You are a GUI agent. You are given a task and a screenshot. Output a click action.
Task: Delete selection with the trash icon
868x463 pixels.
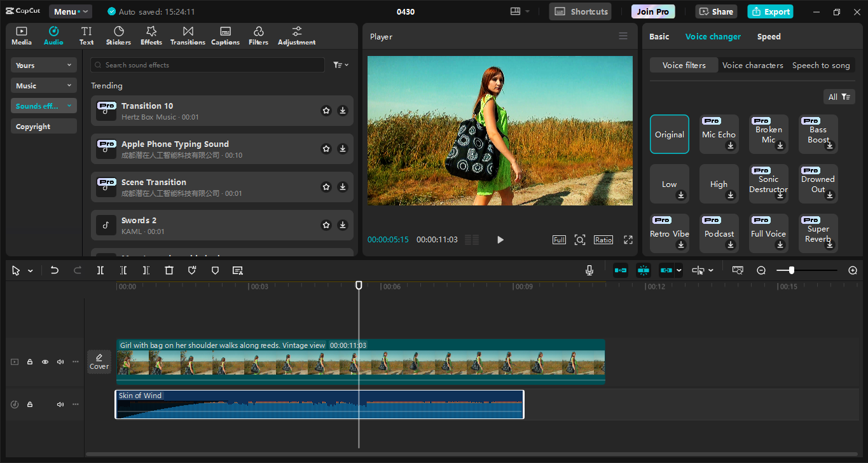(169, 270)
